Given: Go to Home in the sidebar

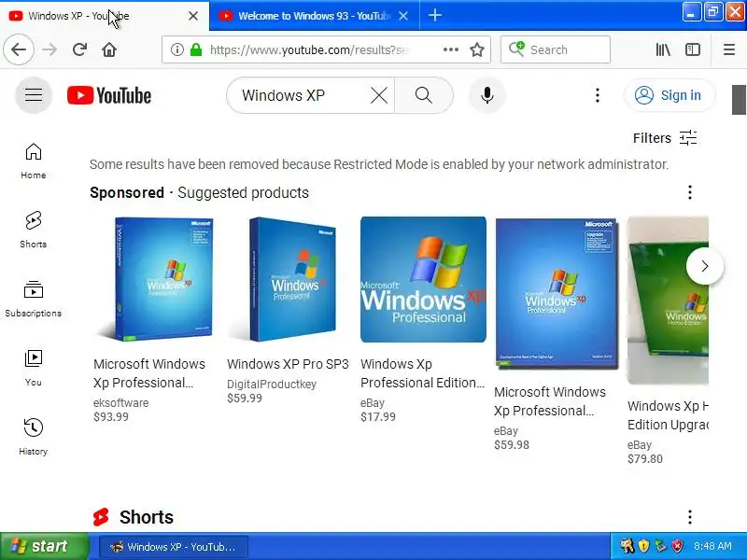Looking at the screenshot, I should click(x=34, y=161).
